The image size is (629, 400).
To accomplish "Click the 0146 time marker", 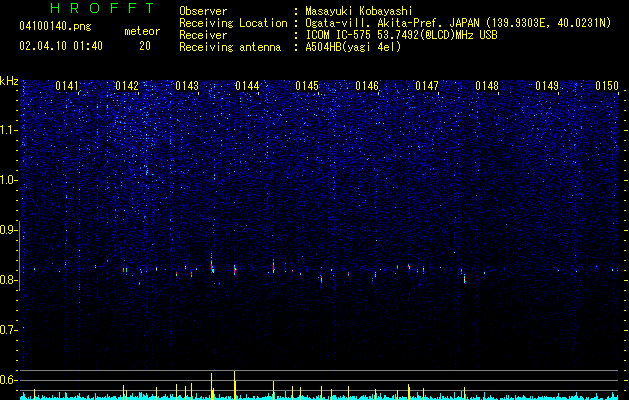I will (367, 86).
